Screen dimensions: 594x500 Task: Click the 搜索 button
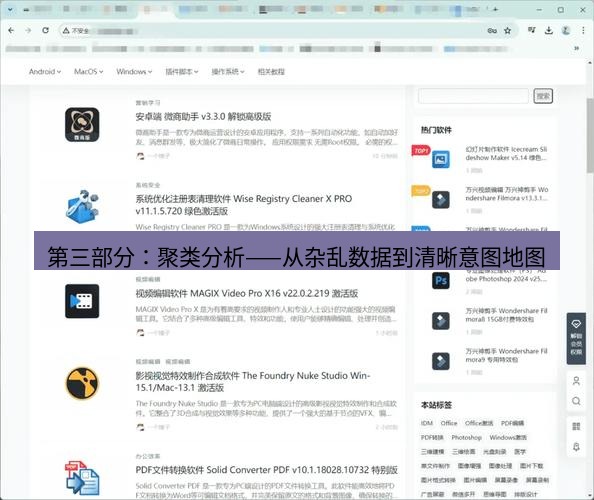[543, 96]
